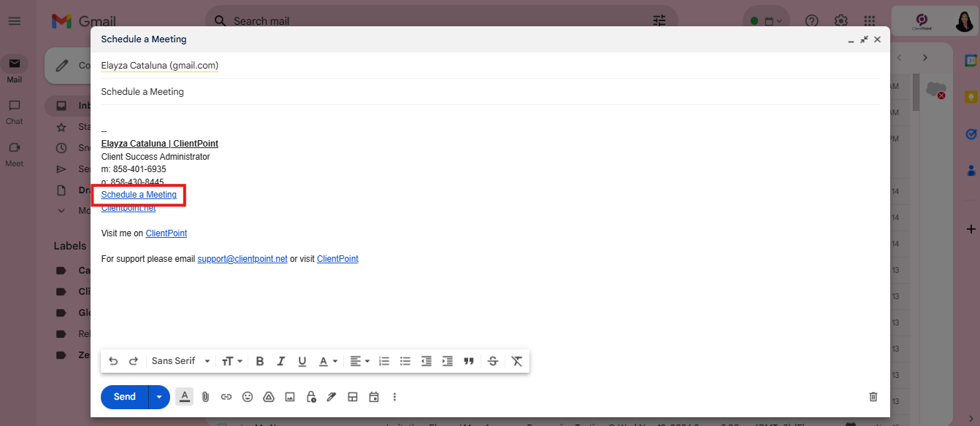Undo the last edit in compose toolbar
The height and width of the screenshot is (426, 980).
[x=113, y=361]
